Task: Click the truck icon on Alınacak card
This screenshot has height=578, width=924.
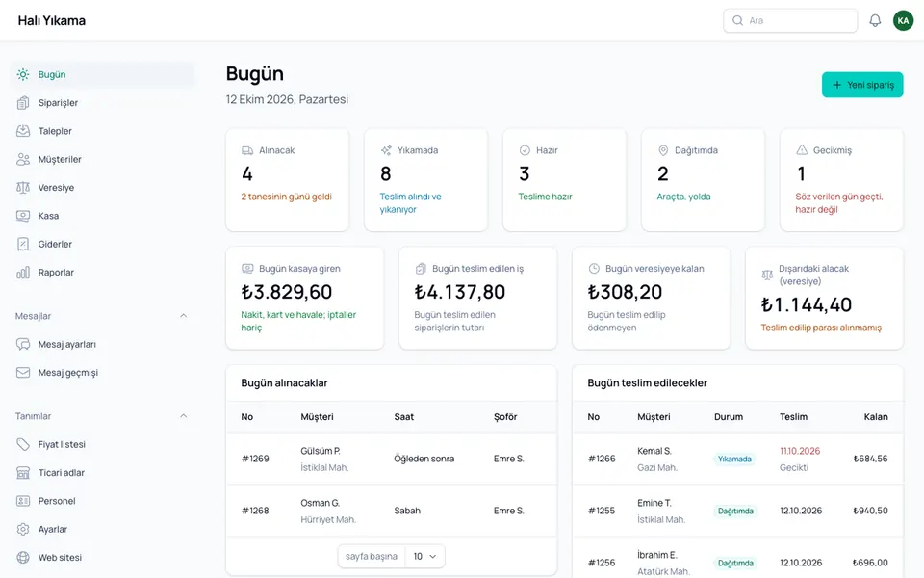Action: tap(247, 150)
